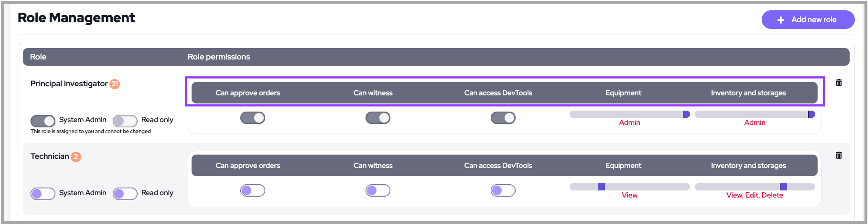868x224 pixels.
Task: Enable Technician Can approve orders toggle
Action: (x=253, y=191)
